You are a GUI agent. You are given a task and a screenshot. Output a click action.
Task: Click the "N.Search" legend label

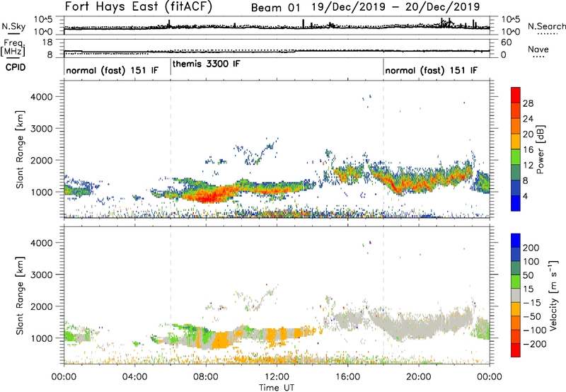pos(547,26)
